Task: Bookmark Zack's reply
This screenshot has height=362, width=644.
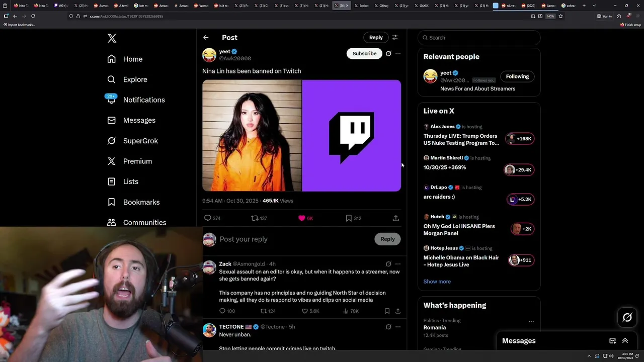Action: (387, 311)
